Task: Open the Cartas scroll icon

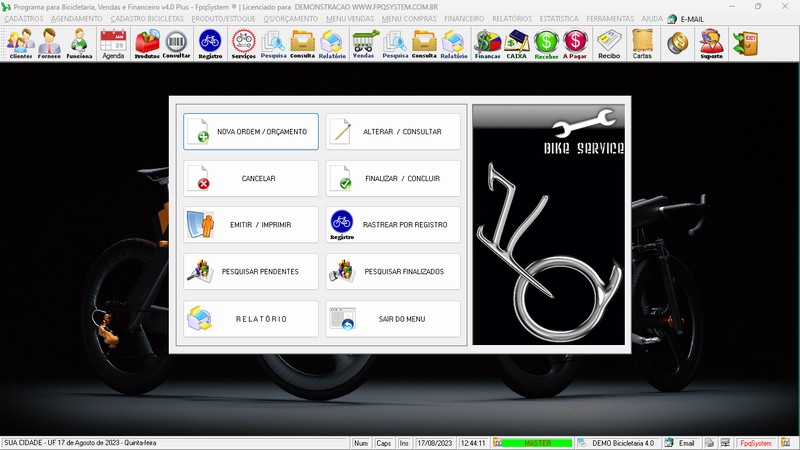Action: pyautogui.click(x=642, y=44)
